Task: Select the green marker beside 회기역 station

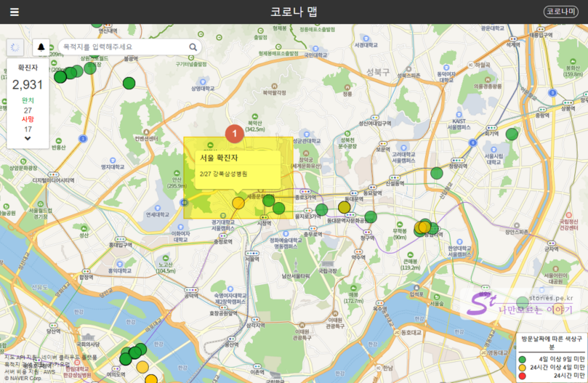Action: (512, 134)
